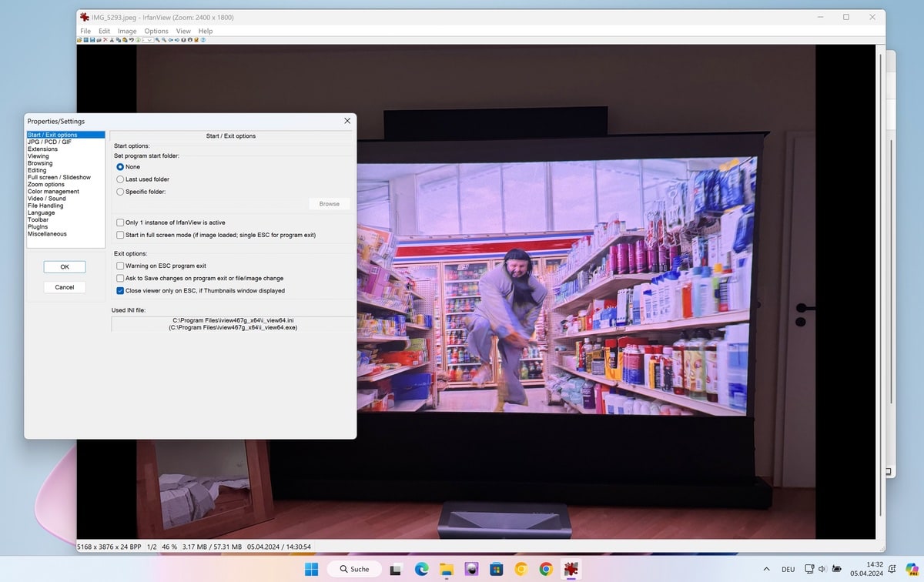Select Color management in the settings list

pos(65,192)
